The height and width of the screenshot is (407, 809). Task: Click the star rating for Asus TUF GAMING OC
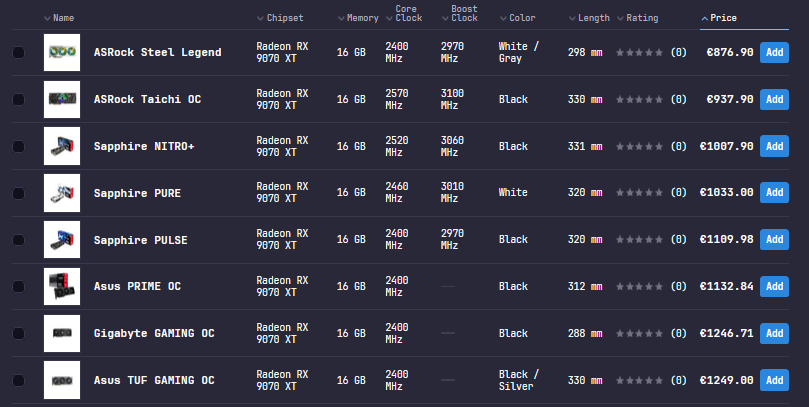639,380
